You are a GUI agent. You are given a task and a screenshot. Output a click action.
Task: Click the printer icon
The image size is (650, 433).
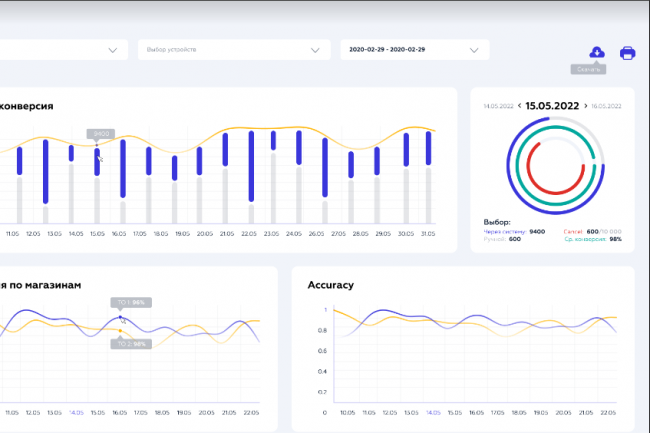(x=627, y=53)
